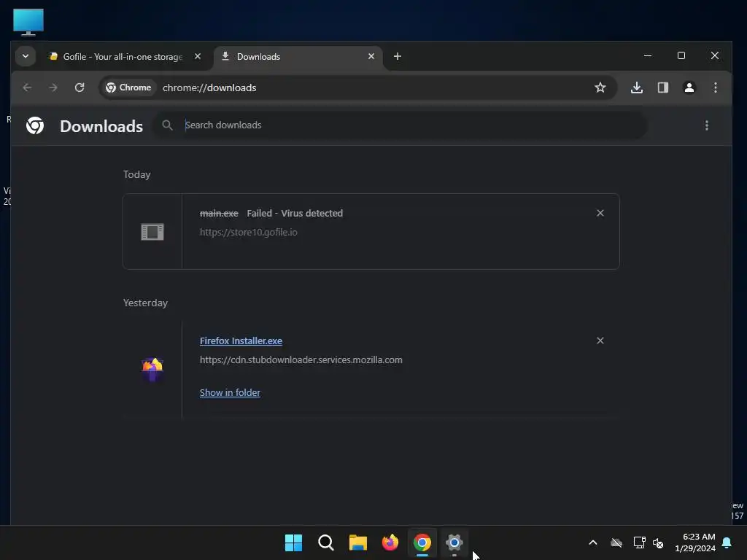Open the Settings gear taskbar app

point(454,542)
